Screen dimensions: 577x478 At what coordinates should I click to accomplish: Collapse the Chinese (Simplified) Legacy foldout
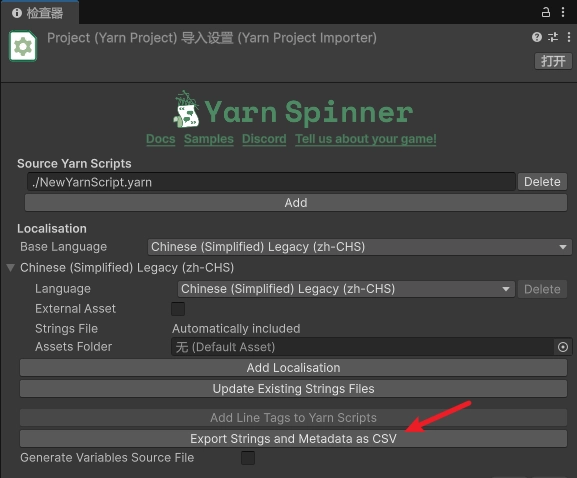pyautogui.click(x=11, y=268)
